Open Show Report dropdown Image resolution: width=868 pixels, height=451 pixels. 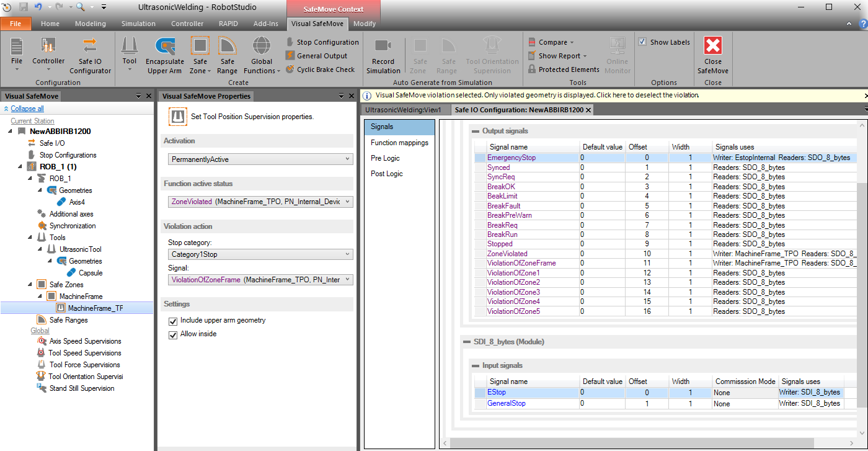(x=557, y=56)
